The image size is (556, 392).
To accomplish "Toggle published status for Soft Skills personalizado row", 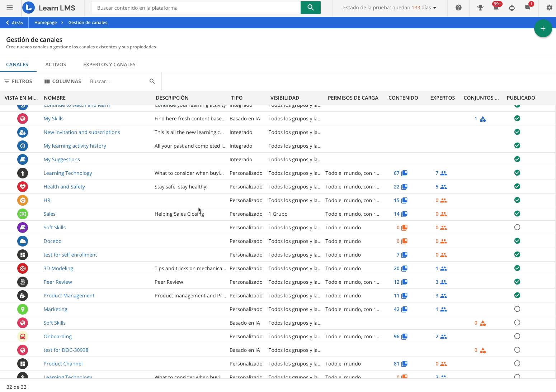I will pyautogui.click(x=517, y=227).
